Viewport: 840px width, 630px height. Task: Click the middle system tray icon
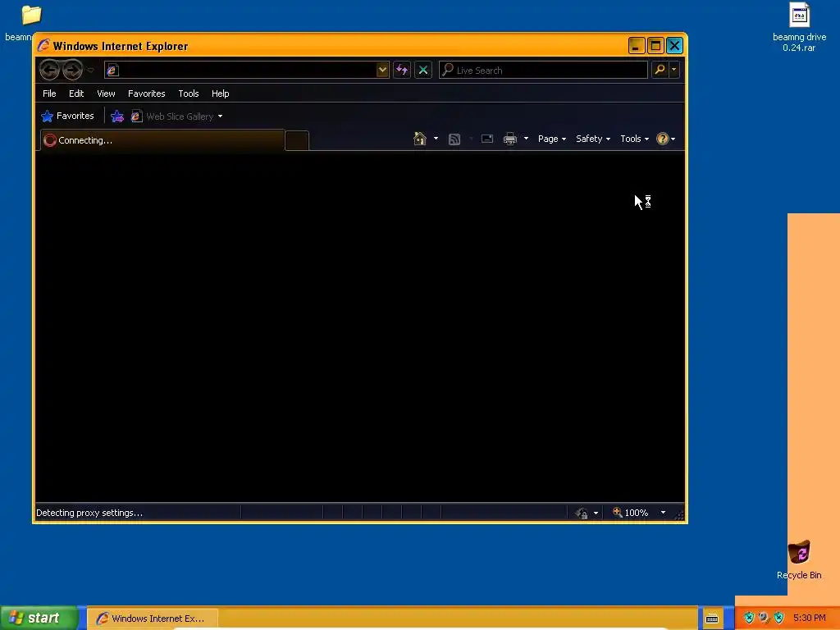(x=764, y=619)
